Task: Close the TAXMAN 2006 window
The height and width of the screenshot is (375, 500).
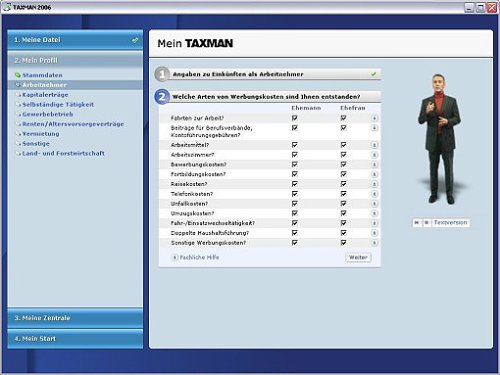Action: tap(492, 7)
